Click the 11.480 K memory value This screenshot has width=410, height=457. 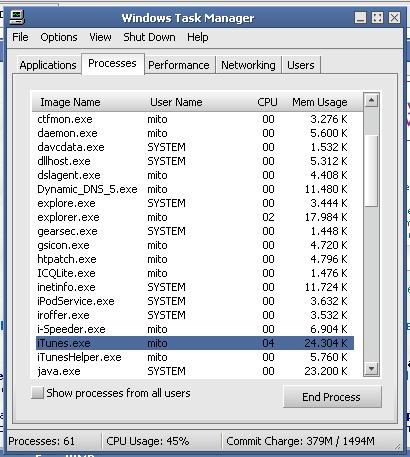[326, 189]
